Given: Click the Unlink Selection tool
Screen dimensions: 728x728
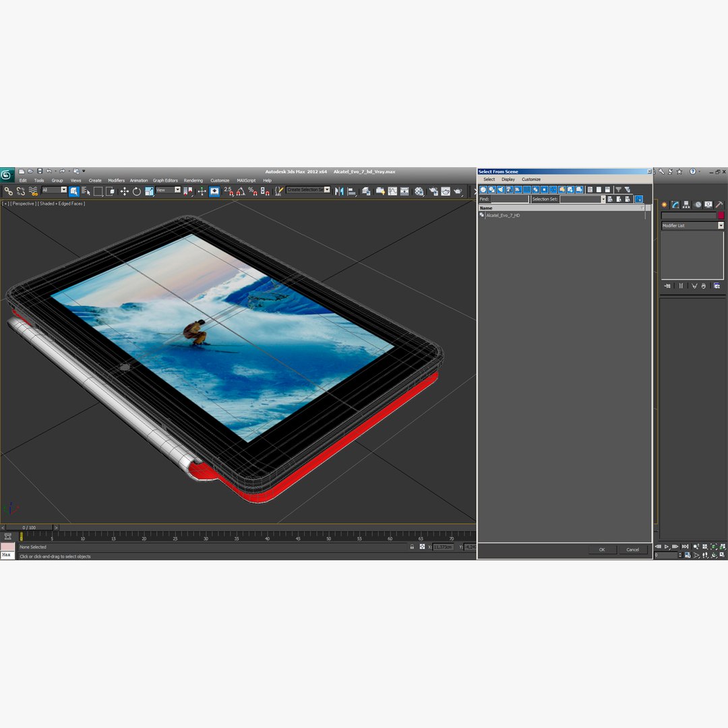Looking at the screenshot, I should 21,191.
